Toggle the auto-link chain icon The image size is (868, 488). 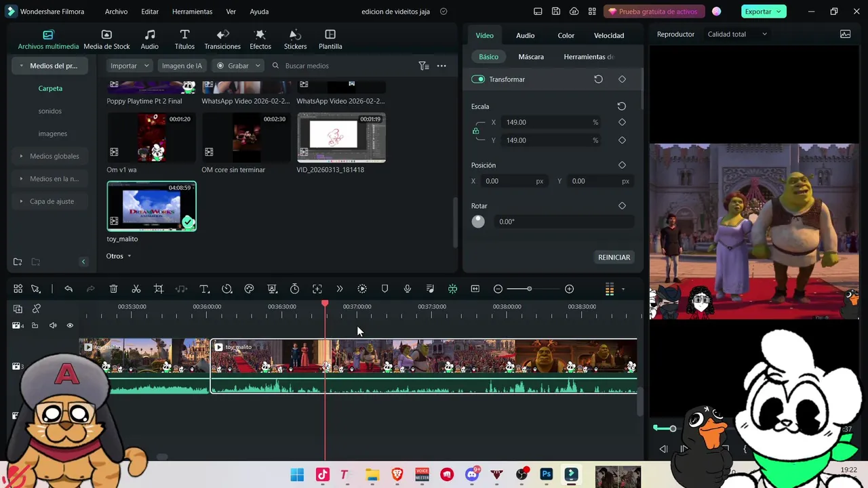pos(37,308)
